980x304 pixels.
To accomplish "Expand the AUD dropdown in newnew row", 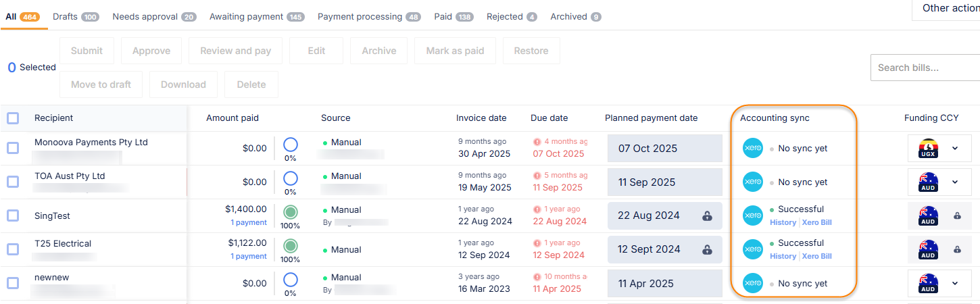I will 955,284.
